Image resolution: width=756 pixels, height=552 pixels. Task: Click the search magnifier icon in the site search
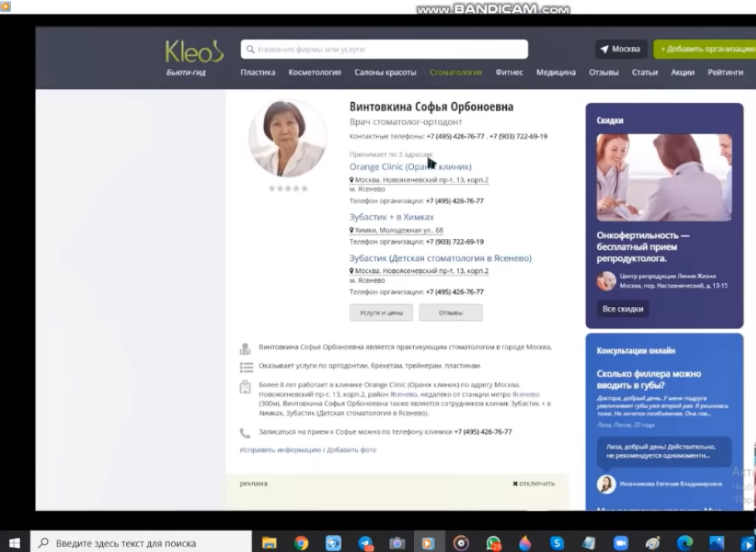[250, 49]
